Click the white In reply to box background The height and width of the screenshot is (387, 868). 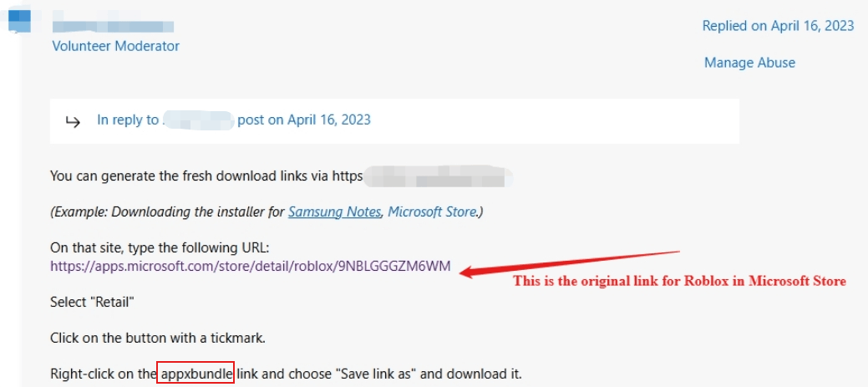click(394, 121)
